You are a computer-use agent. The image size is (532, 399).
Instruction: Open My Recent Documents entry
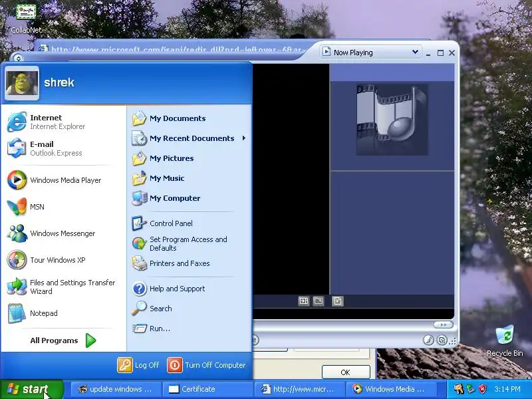pos(189,138)
